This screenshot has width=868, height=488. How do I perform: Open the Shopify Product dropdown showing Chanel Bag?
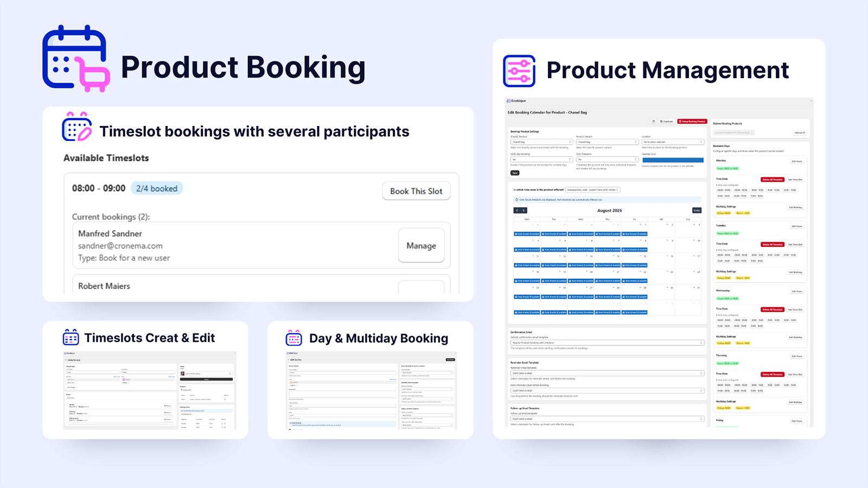[x=542, y=142]
